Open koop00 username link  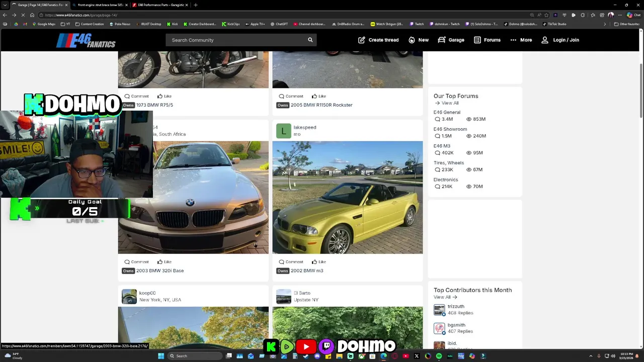147,293
